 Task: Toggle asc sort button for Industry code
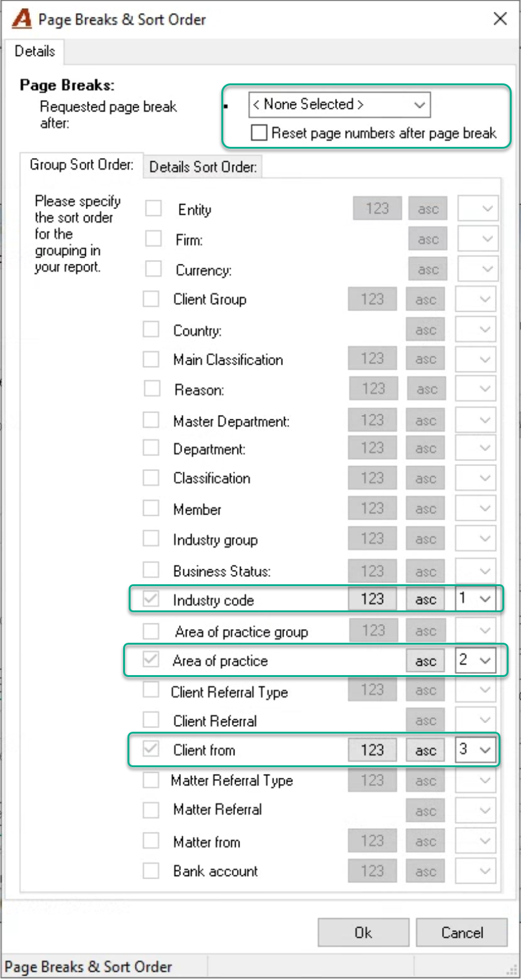click(x=426, y=599)
